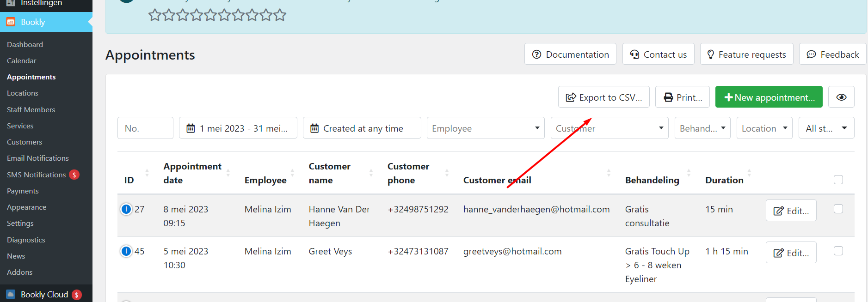This screenshot has width=868, height=302.
Task: Edit appointment 27 for Hanne Van Der Haegen
Action: tap(791, 211)
